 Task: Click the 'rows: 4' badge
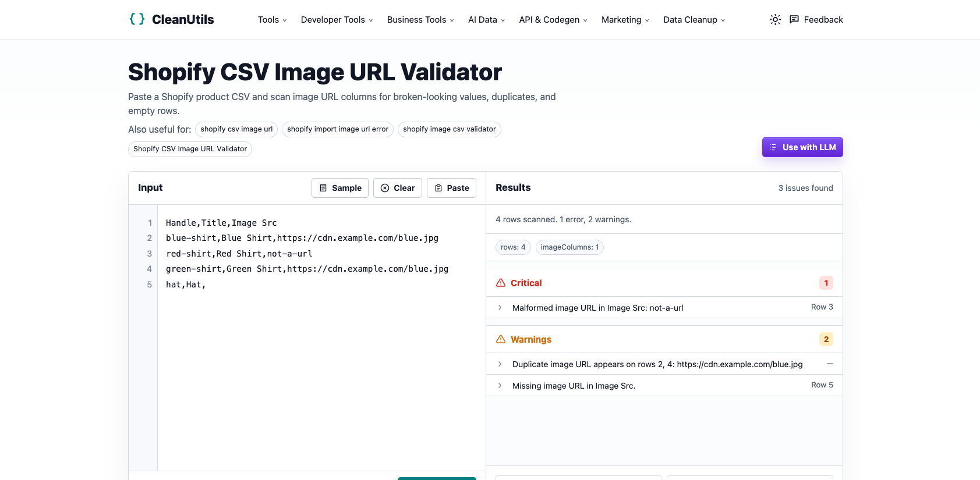point(513,247)
